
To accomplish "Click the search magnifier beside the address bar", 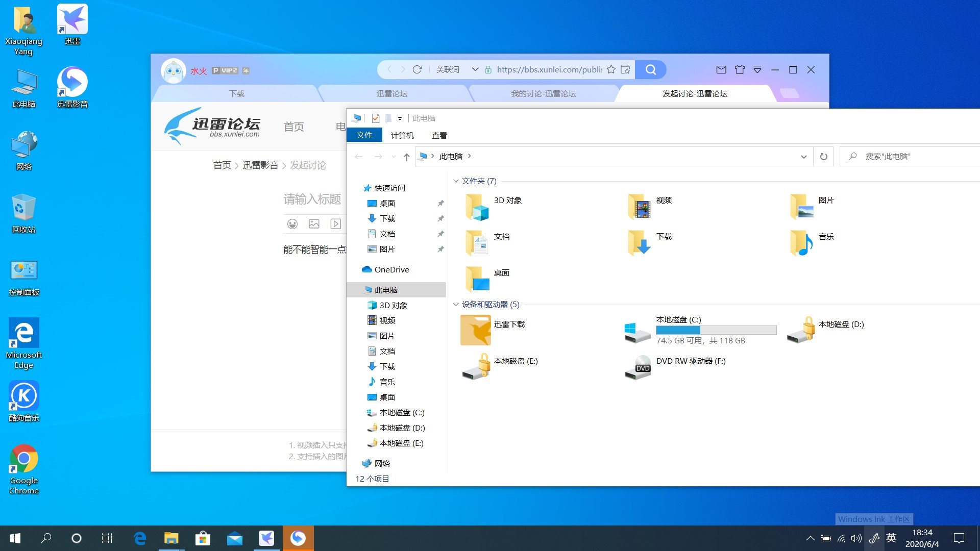I will 651,69.
